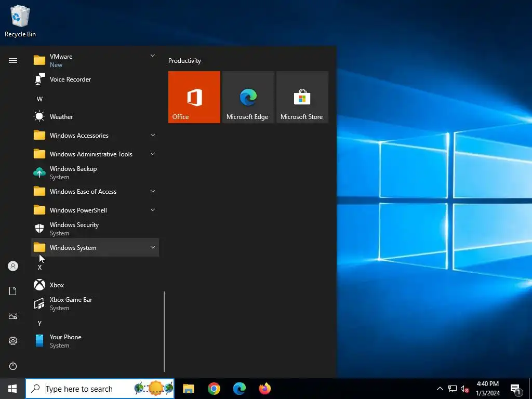Click the app list scrollbar
The width and height of the screenshot is (532, 399).
click(164, 331)
